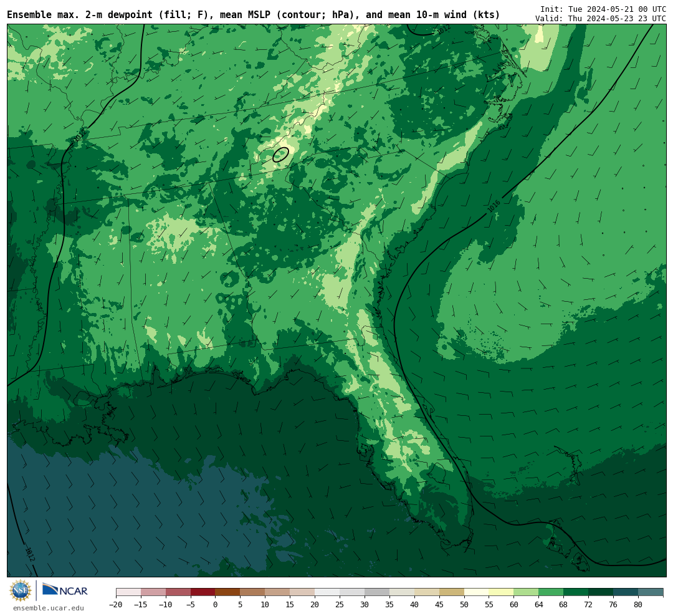Screen dimensions: 673x616
Task: Click the 64 colorbar tick label
Action: [539, 604]
